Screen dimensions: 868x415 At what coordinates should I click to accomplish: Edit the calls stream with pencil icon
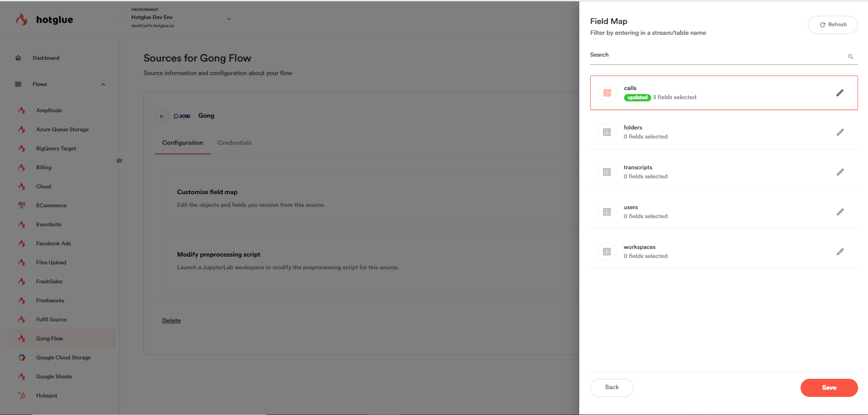point(839,93)
